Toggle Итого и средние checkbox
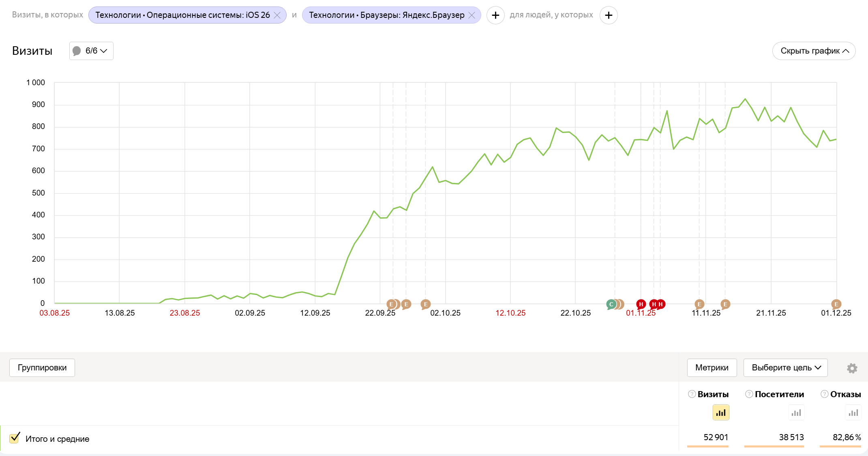Screen dimensions: 868x456 [15, 438]
